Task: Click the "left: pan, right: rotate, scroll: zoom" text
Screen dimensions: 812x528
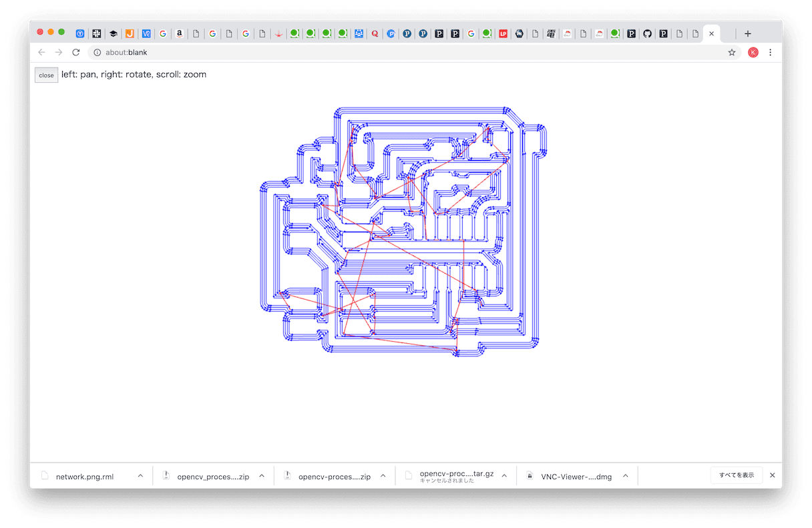Action: 134,75
